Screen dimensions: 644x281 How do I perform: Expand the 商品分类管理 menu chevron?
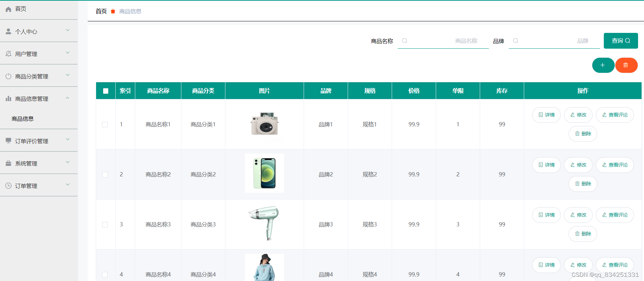[68, 75]
